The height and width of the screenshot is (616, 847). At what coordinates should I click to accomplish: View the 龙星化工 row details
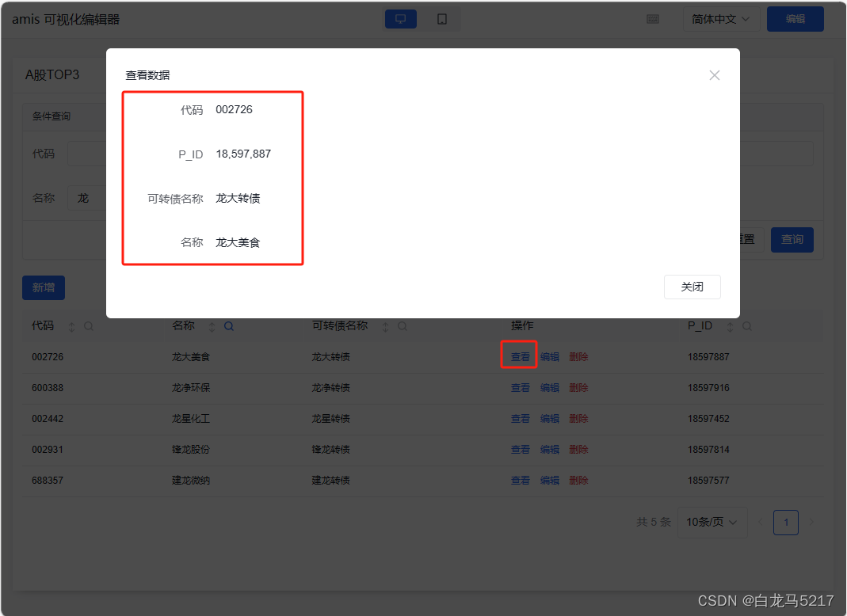(x=521, y=418)
